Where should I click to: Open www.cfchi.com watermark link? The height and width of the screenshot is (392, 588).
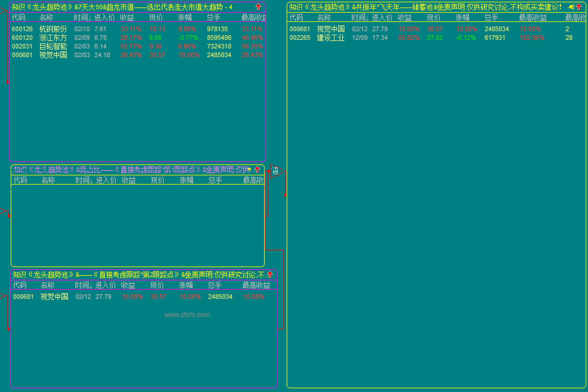187,315
